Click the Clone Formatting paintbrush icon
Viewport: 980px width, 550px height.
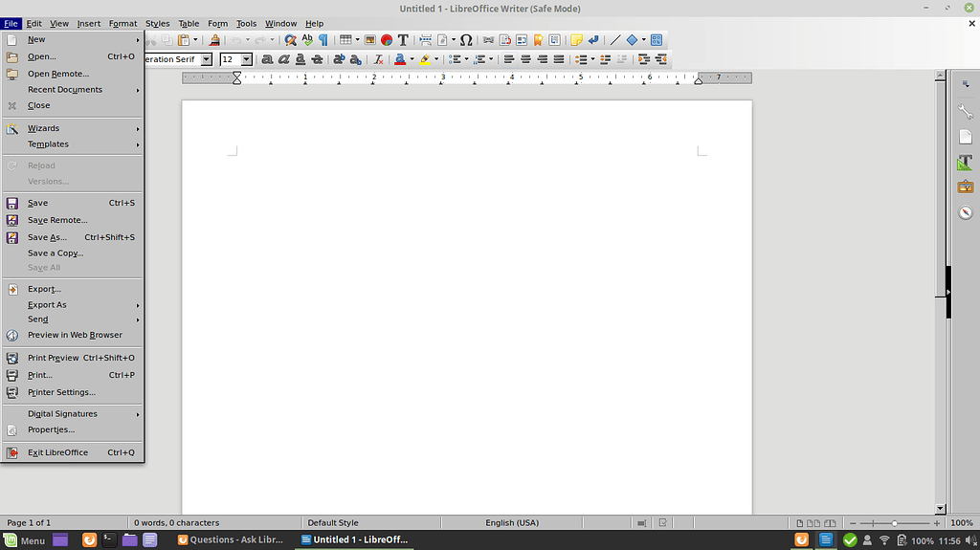coord(214,40)
